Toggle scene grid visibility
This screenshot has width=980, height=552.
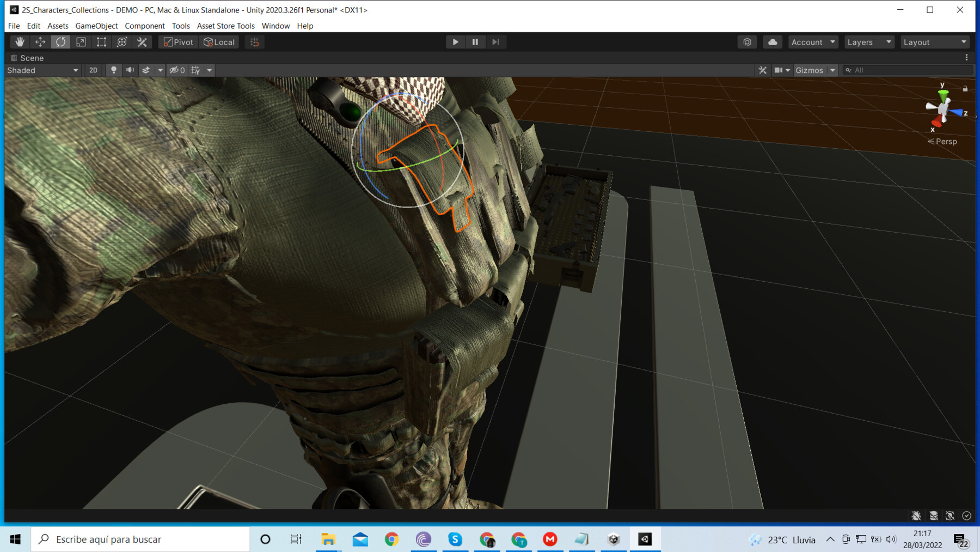[x=195, y=70]
